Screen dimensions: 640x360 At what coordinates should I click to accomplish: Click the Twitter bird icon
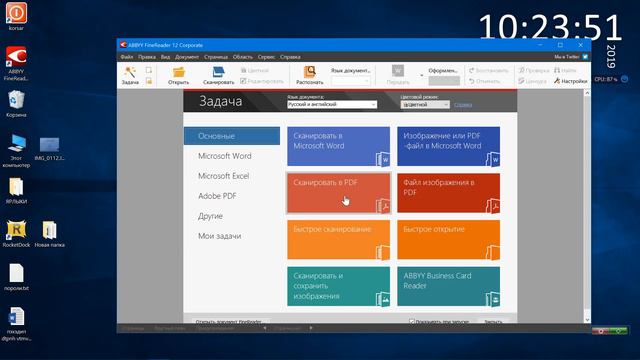pyautogui.click(x=585, y=57)
